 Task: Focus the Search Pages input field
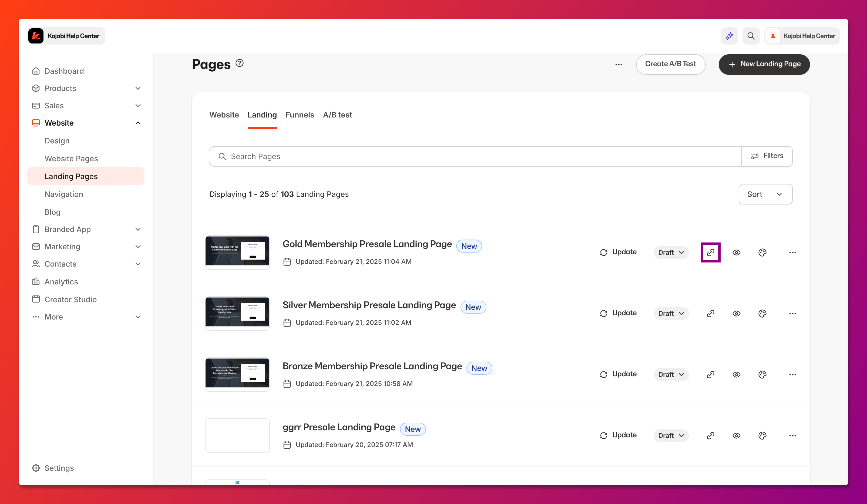475,156
